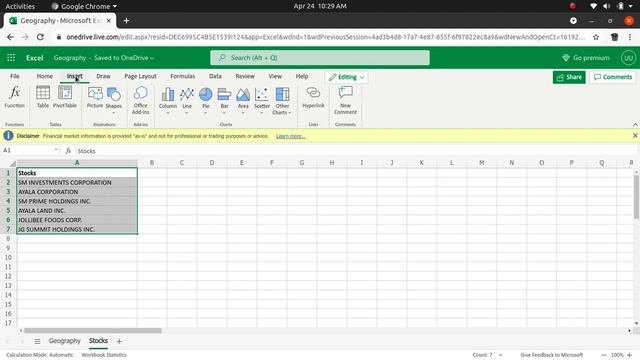640x360 pixels.
Task: Expand the Name Box dropdown
Action: (x=56, y=150)
